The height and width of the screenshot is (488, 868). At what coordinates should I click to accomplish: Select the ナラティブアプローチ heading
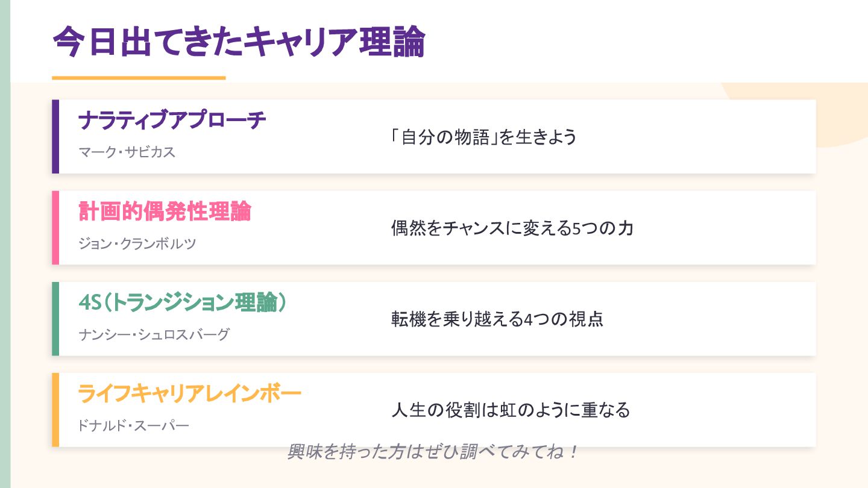click(172, 120)
